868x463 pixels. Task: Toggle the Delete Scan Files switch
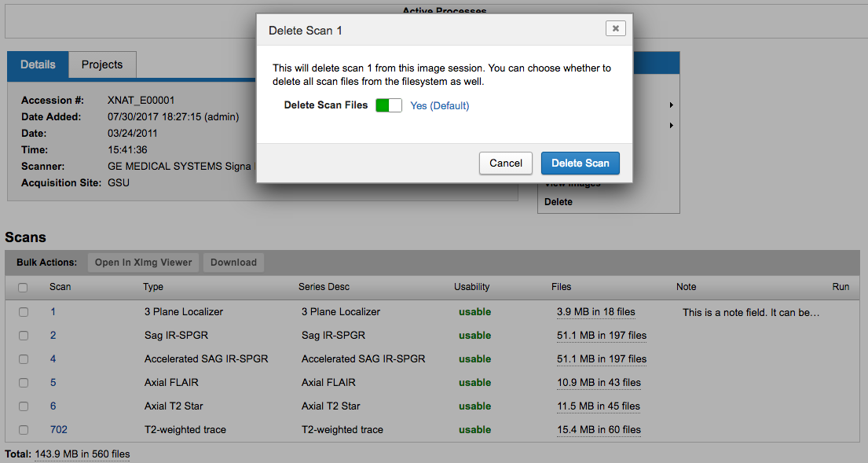[x=388, y=105]
